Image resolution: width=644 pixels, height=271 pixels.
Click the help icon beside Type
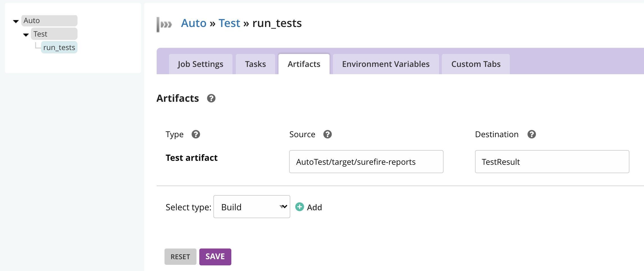[x=196, y=134]
